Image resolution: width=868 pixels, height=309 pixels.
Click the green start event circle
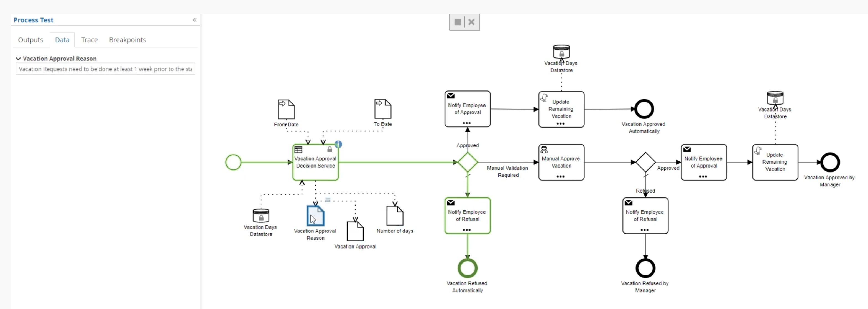(x=233, y=162)
